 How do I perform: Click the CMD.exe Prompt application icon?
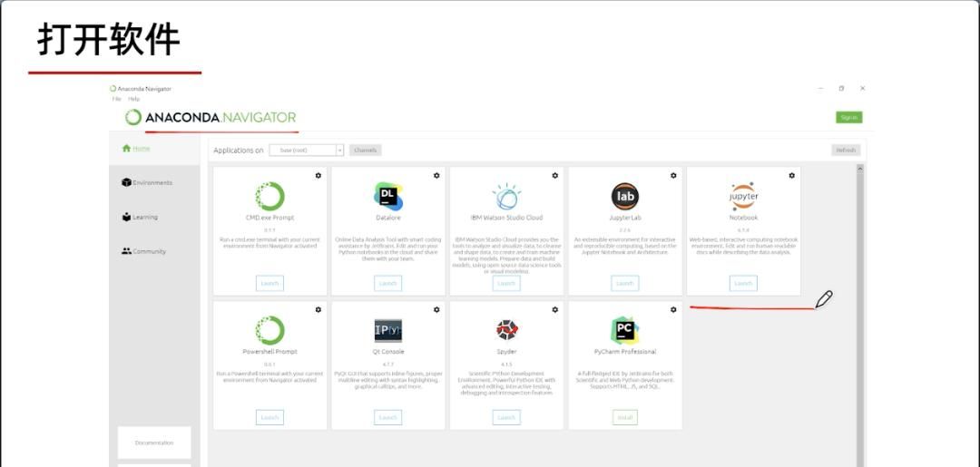pos(270,196)
